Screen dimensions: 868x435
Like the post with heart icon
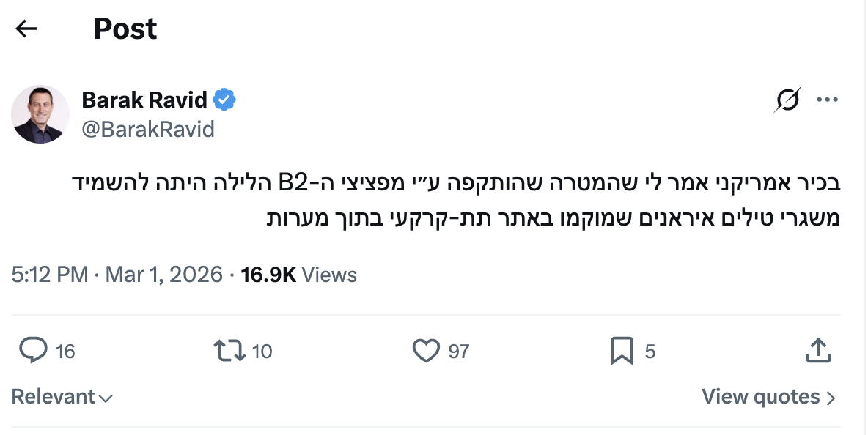point(426,351)
